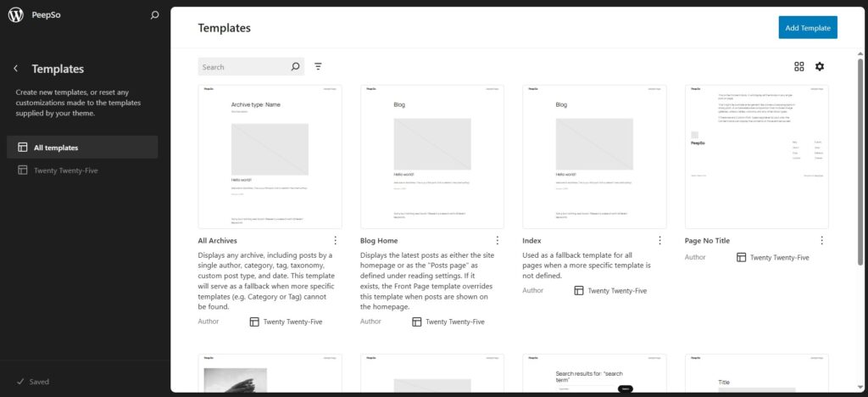Image resolution: width=868 pixels, height=397 pixels.
Task: Click the Add Template button
Action: [807, 28]
